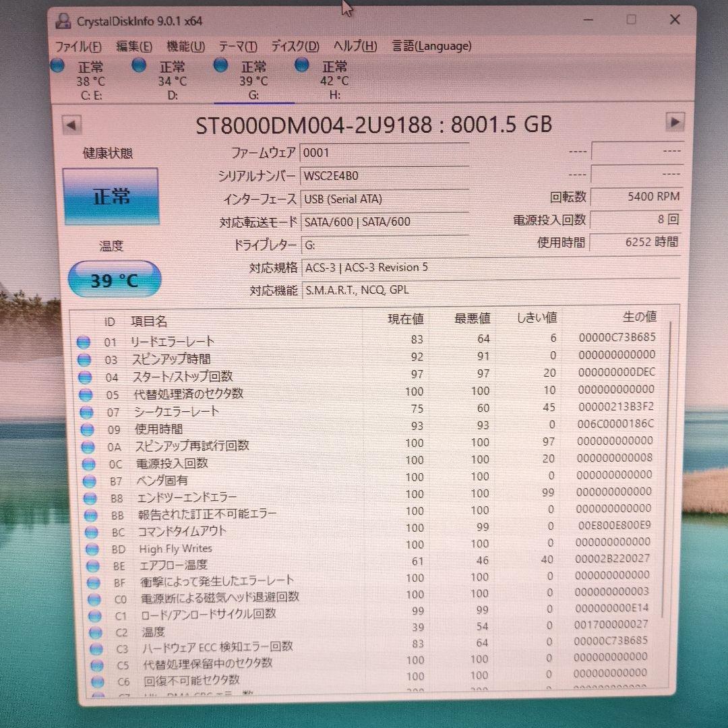Click the features field S.M.A.R.T., NCQ, GPL

(491, 291)
